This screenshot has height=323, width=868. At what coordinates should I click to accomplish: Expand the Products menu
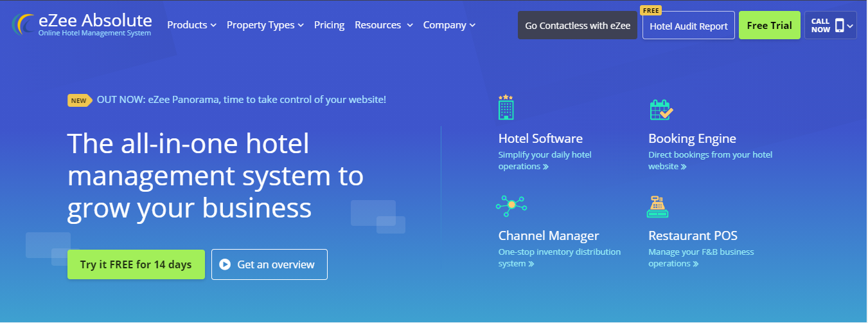click(191, 25)
